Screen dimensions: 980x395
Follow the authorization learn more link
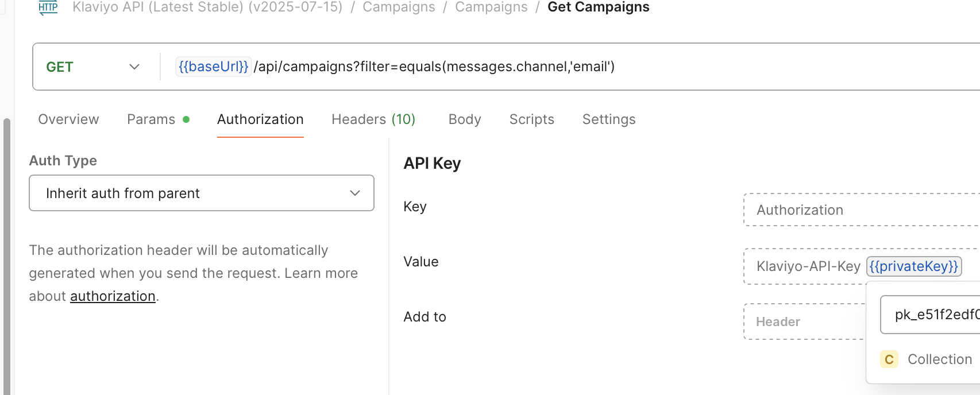point(113,296)
